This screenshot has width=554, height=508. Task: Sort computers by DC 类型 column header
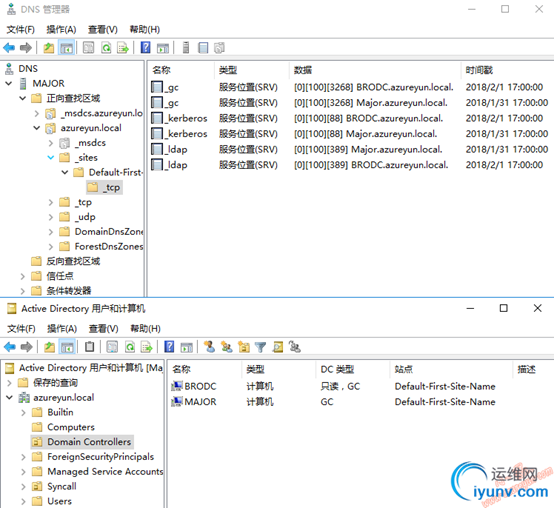[352, 369]
